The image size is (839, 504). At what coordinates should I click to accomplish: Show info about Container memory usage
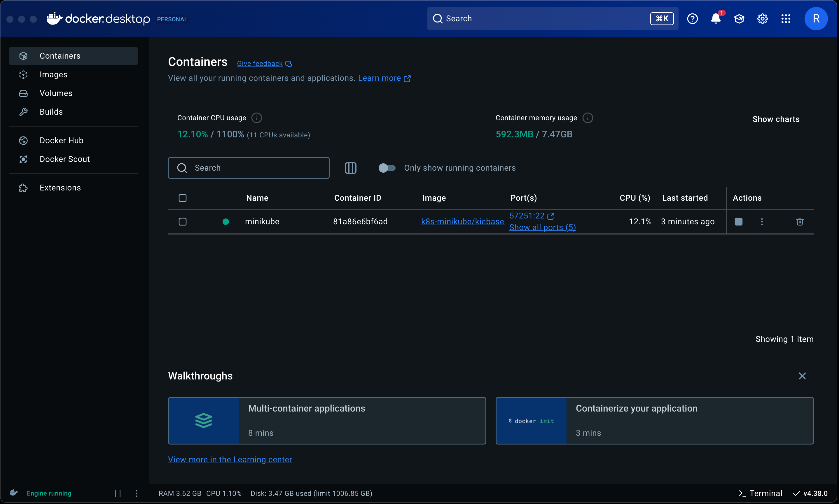(588, 118)
